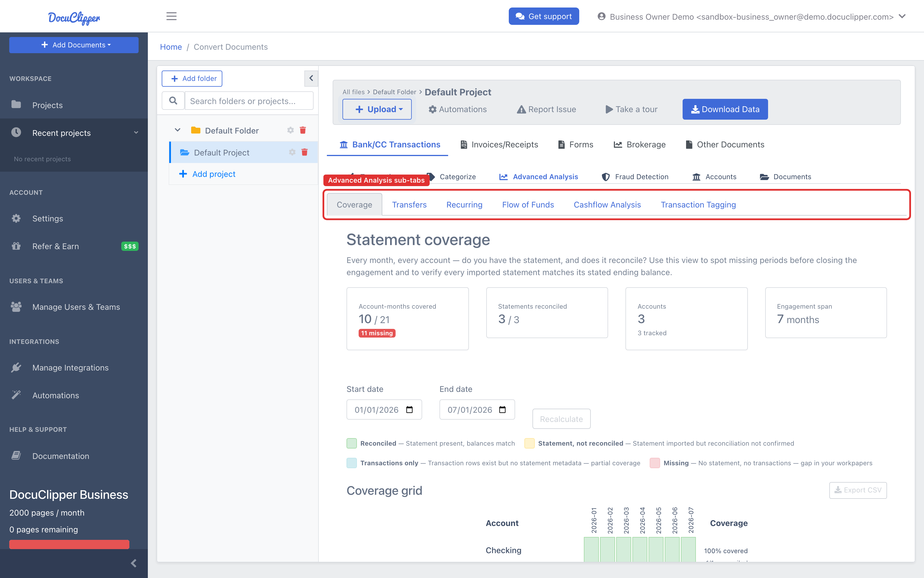Select the Flow of Funds tab

[x=528, y=205]
